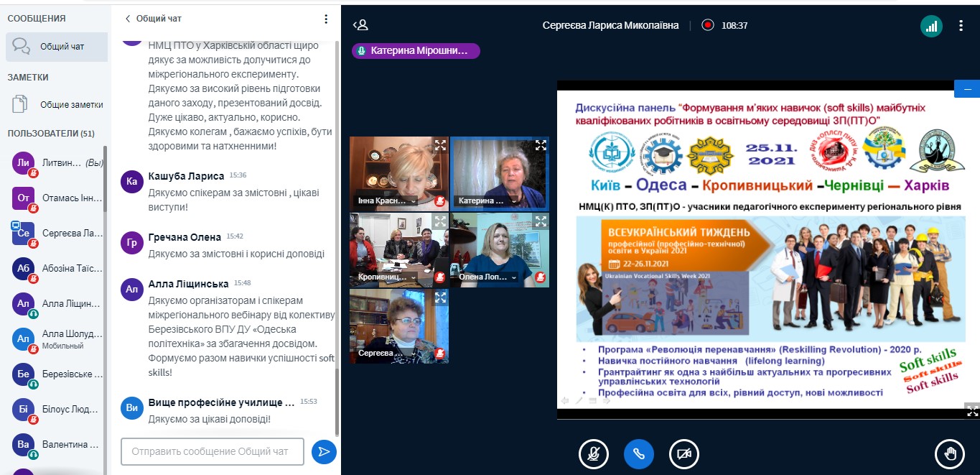
Task: Minimize the presentation with blue button
Action: tap(966, 89)
